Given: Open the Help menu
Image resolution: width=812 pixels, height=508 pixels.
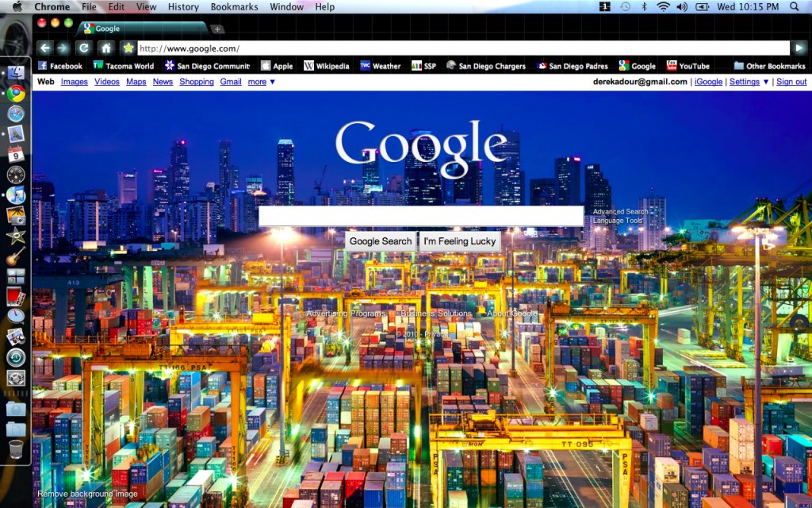Looking at the screenshot, I should (x=324, y=6).
